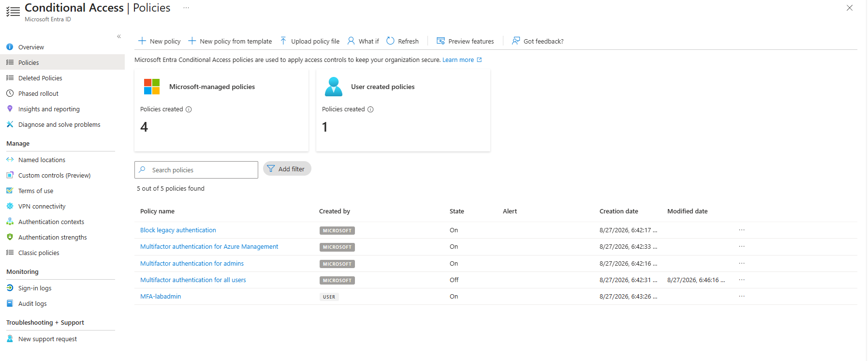Click the MICROSOFT badge for Block legacy authentication
Image resolution: width=868 pixels, height=361 pixels.
pos(337,231)
